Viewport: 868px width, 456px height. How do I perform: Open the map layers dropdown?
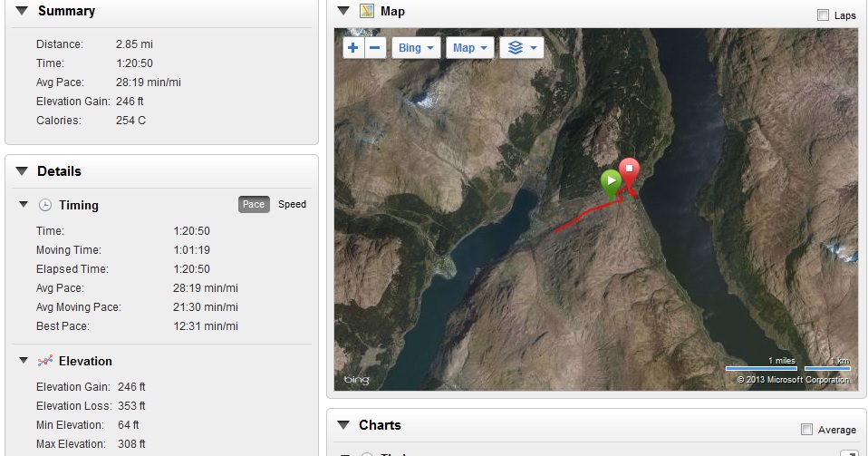[523, 48]
